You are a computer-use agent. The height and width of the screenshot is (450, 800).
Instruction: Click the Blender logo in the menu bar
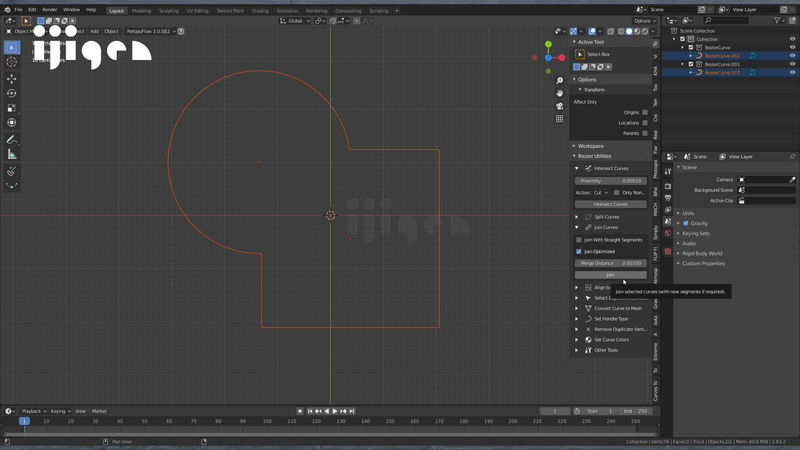click(x=7, y=10)
